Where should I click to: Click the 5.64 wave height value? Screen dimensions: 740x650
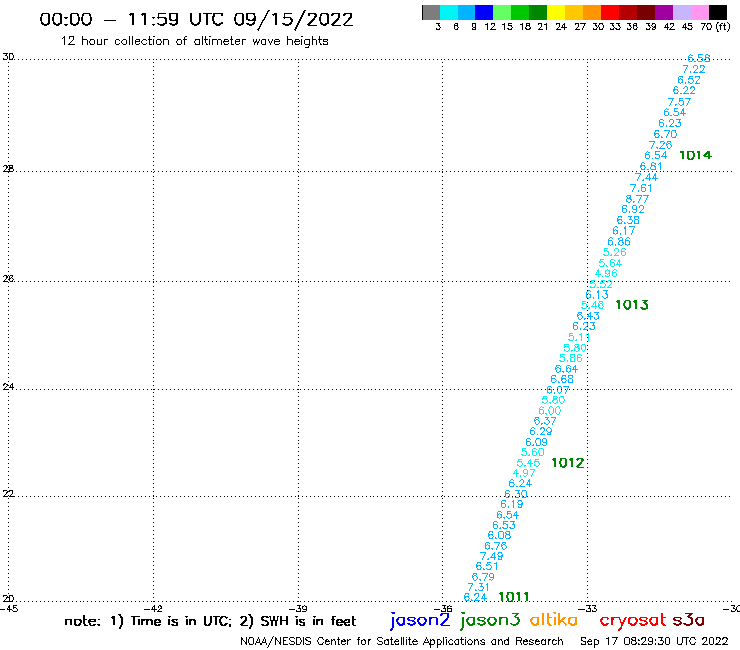click(x=610, y=263)
